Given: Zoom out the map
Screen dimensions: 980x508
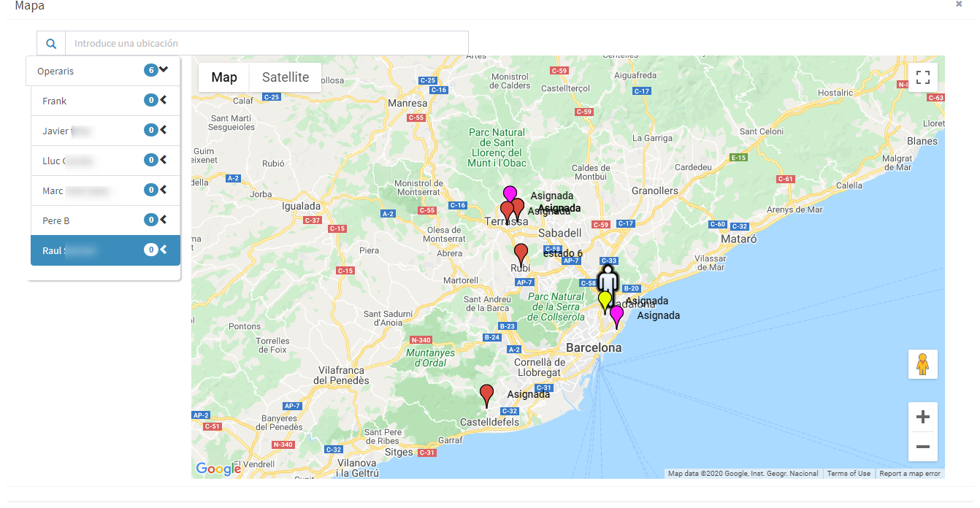Looking at the screenshot, I should tap(923, 447).
